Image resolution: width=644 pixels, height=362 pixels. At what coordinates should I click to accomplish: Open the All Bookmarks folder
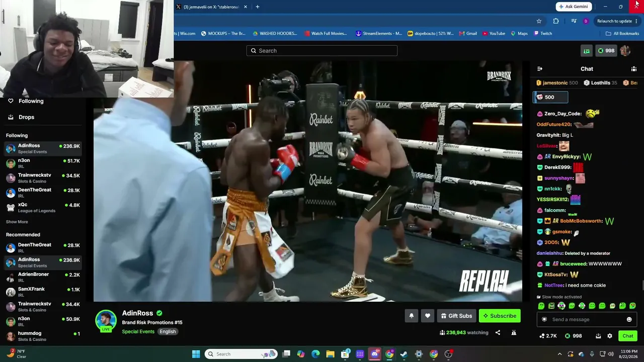[622, 34]
